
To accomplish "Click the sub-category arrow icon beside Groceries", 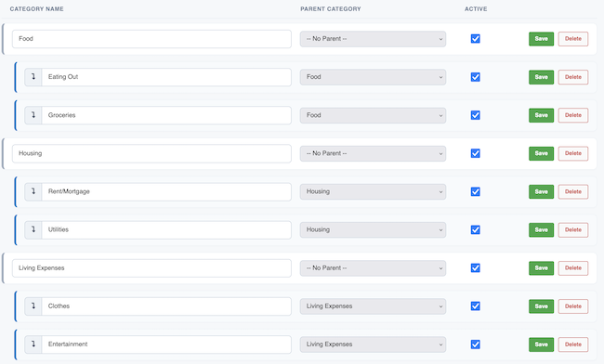I will pyautogui.click(x=33, y=115).
